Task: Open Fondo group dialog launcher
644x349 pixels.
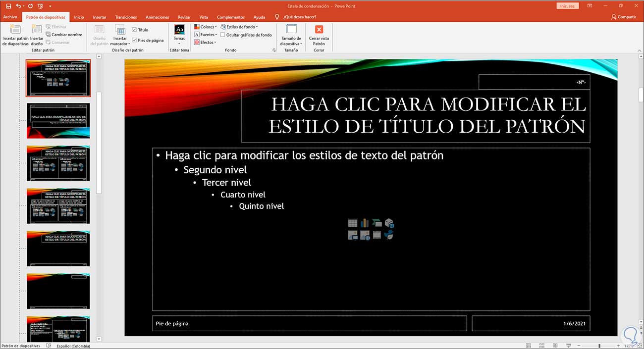Action: tap(273, 50)
